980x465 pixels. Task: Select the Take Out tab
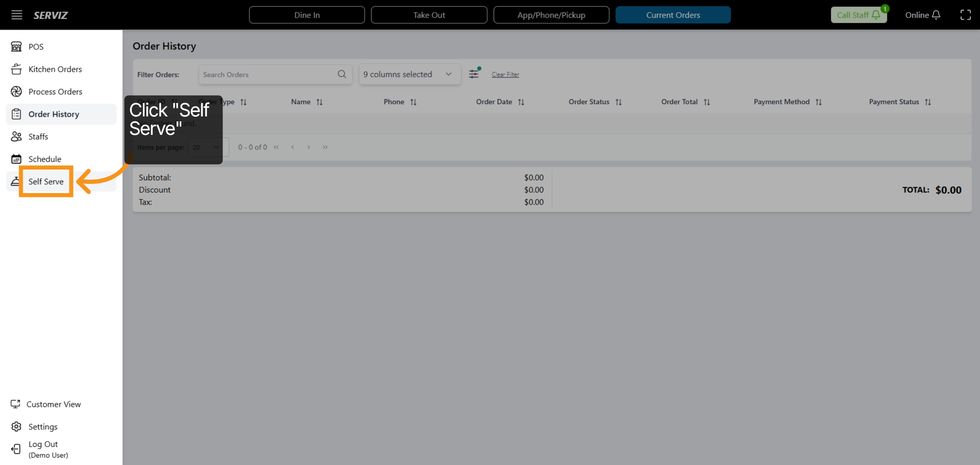(x=429, y=15)
